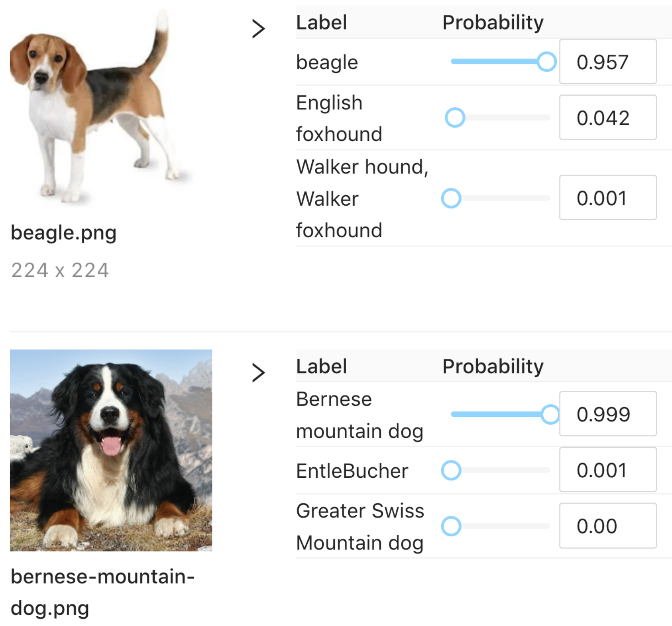Image resolution: width=672 pixels, height=626 pixels.
Task: Expand the arrow next to beagle.png
Action: point(259,29)
